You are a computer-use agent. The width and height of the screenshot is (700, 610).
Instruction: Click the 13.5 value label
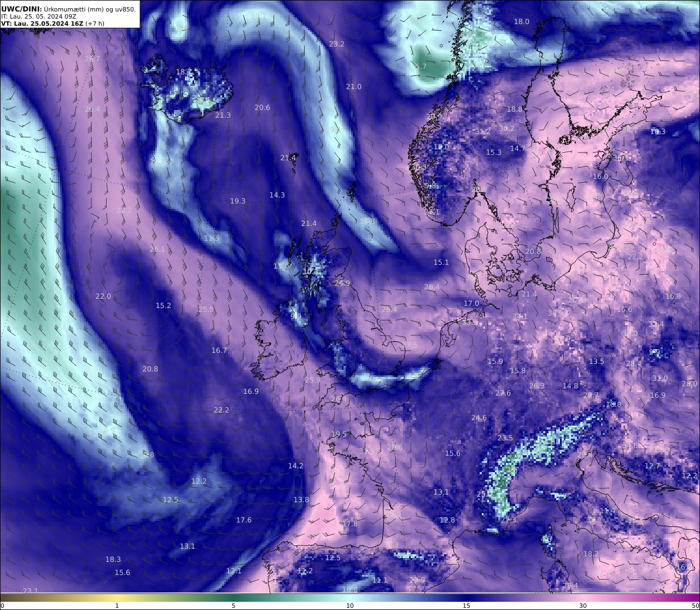(597, 361)
